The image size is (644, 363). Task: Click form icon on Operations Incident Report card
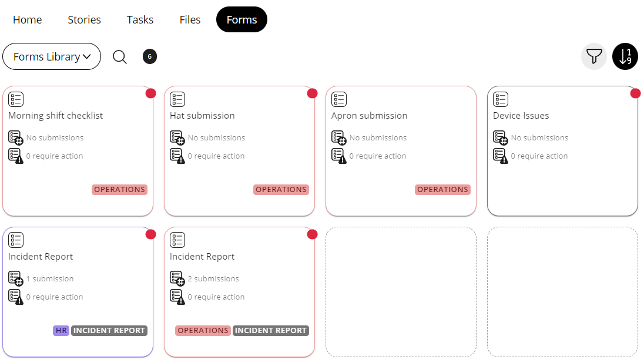[x=177, y=240]
